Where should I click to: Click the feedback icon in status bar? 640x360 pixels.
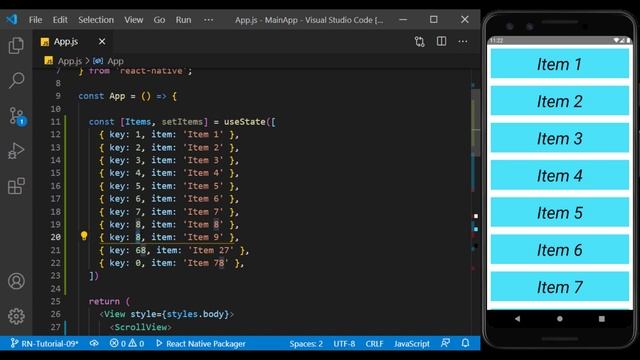pos(445,343)
